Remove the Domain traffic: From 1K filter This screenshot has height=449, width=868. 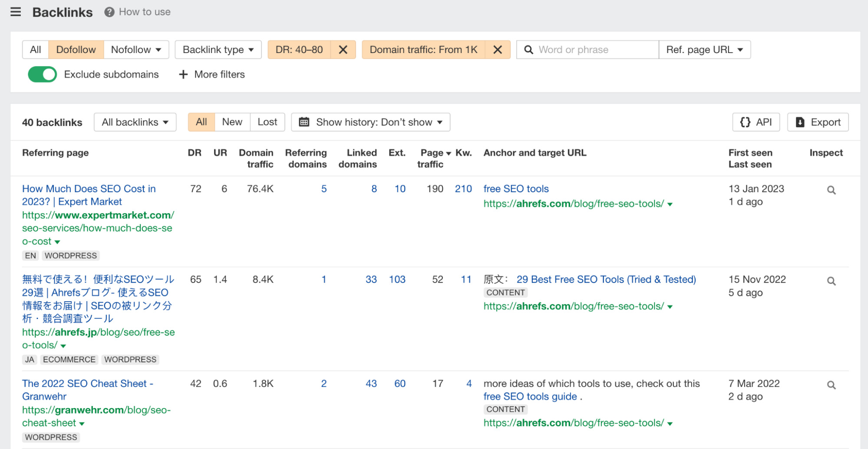coord(498,50)
